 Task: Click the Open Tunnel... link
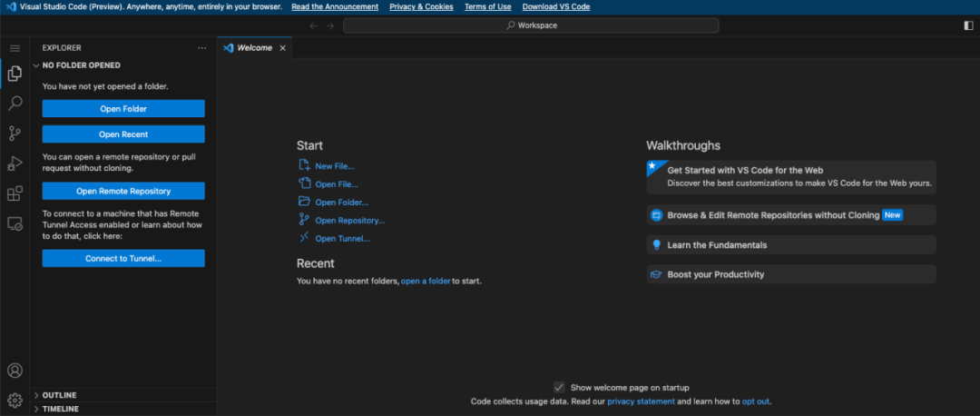click(x=343, y=238)
